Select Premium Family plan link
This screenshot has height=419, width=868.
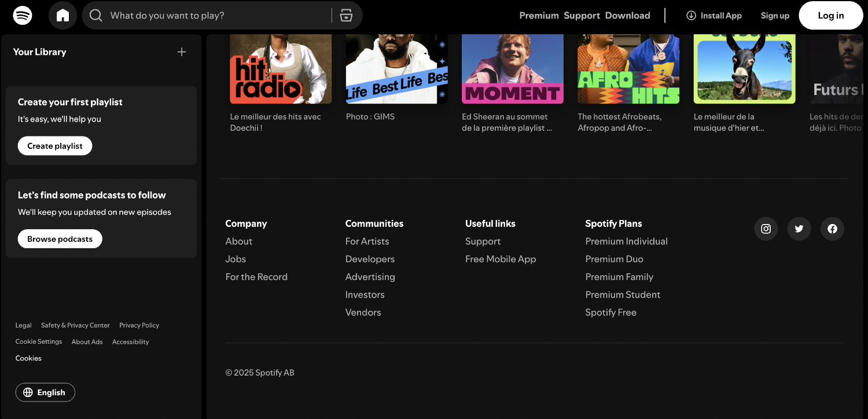click(x=619, y=277)
